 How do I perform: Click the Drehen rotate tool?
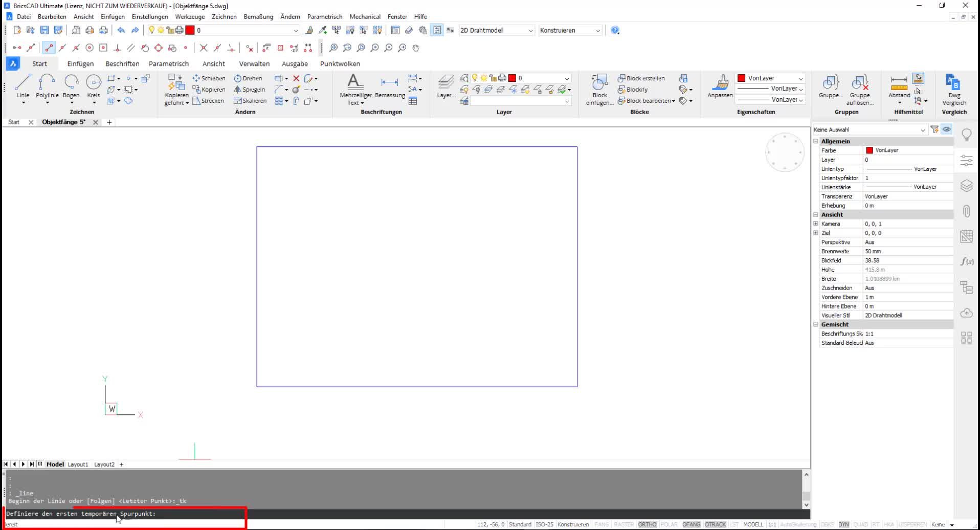point(248,78)
